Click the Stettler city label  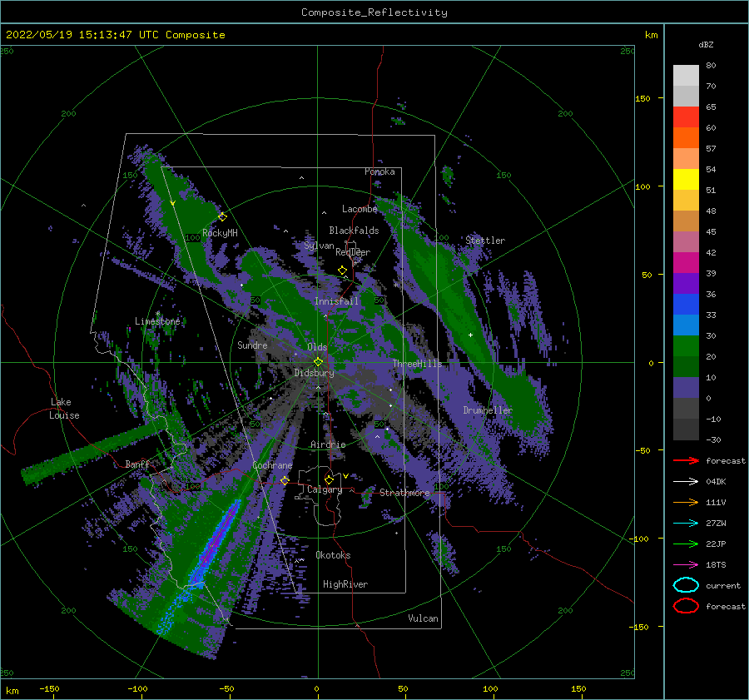485,241
